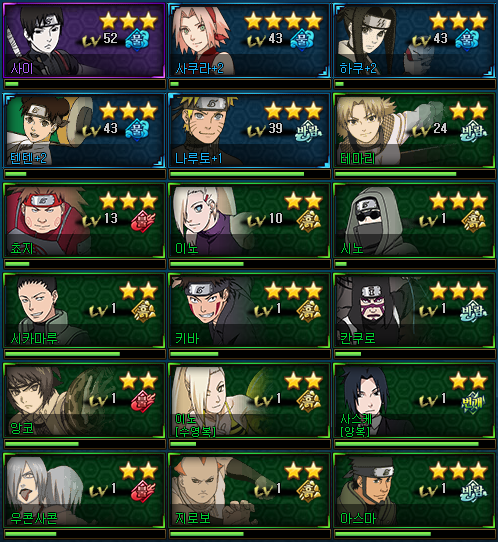This screenshot has width=498, height=542.
Task: Select the 사이 character card
Action: click(x=84, y=41)
